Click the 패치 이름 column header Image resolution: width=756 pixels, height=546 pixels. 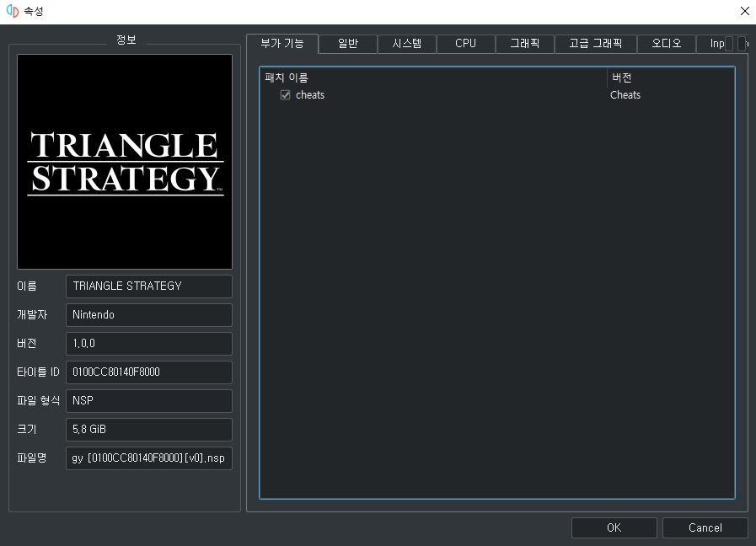coord(433,78)
